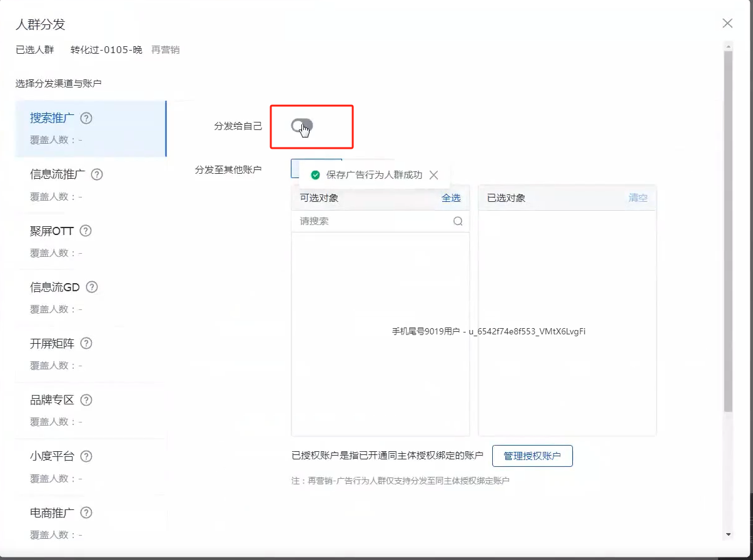The height and width of the screenshot is (560, 753).
Task: Open help icon next to 小度平台
Action: (x=87, y=456)
